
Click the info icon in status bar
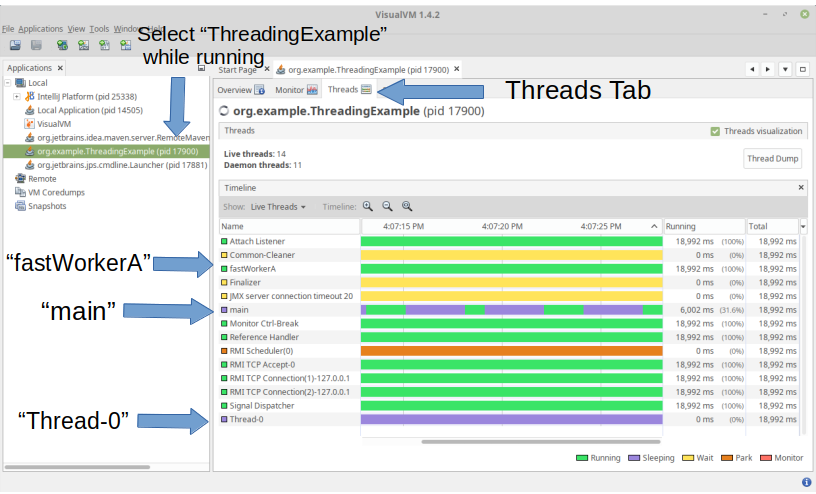tap(806, 483)
